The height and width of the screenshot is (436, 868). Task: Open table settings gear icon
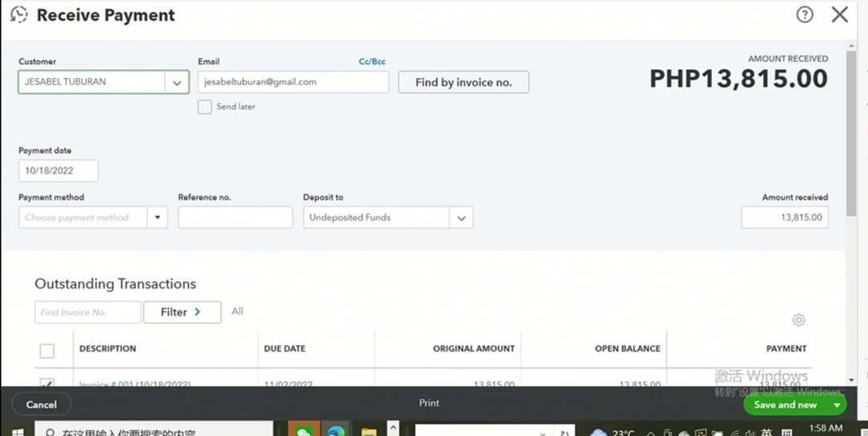pos(798,319)
